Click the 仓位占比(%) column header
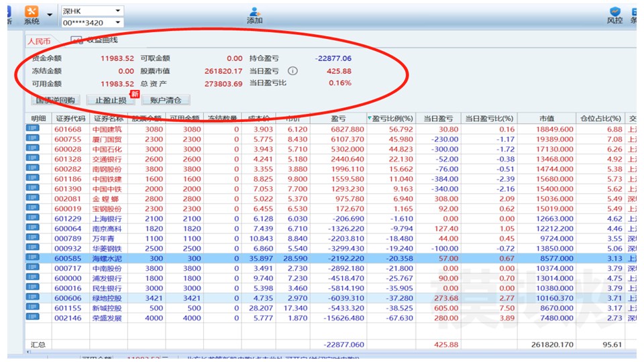644x362 pixels. 600,119
